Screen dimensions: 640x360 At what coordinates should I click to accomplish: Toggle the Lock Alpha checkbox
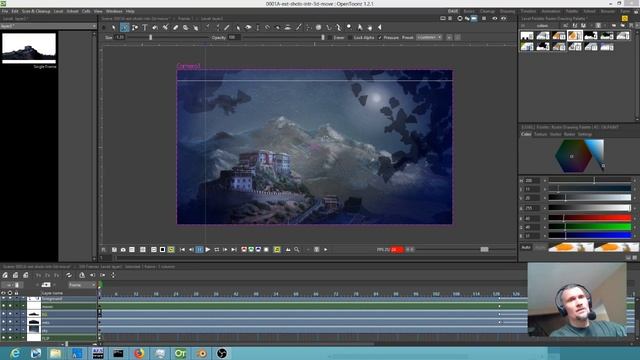pos(350,37)
